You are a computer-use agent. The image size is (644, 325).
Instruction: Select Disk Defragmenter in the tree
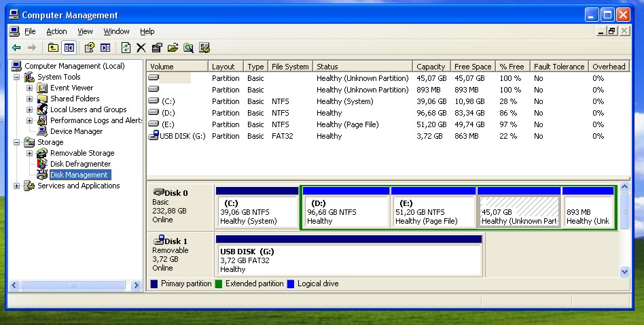coord(80,164)
